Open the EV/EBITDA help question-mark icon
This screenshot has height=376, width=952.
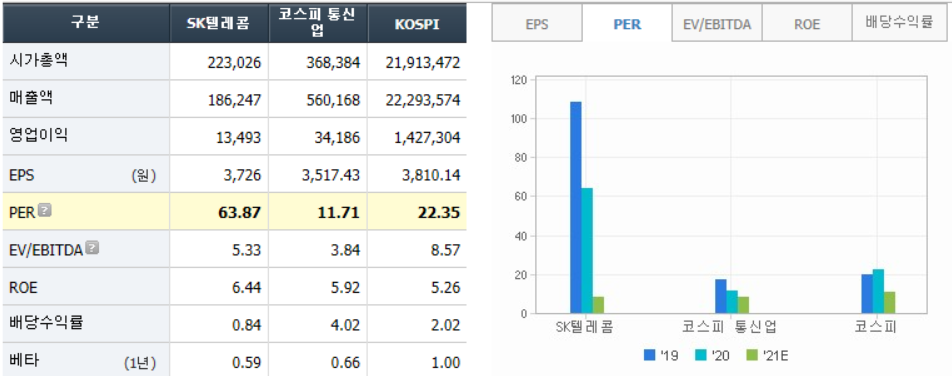(92, 248)
